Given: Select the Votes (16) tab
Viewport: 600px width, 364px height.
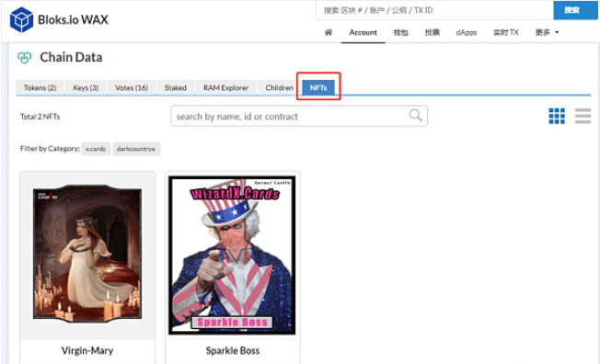Looking at the screenshot, I should tap(132, 87).
